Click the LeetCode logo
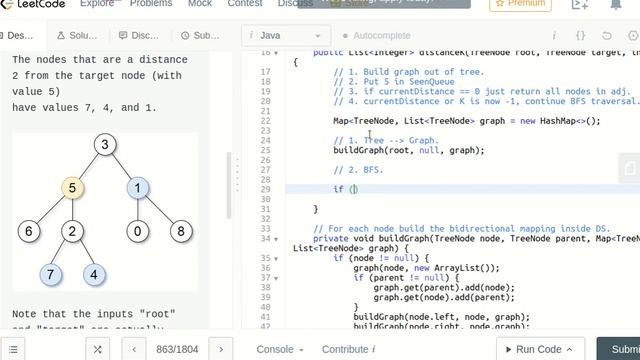Viewport: 640px width, 360px height. [x=33, y=4]
